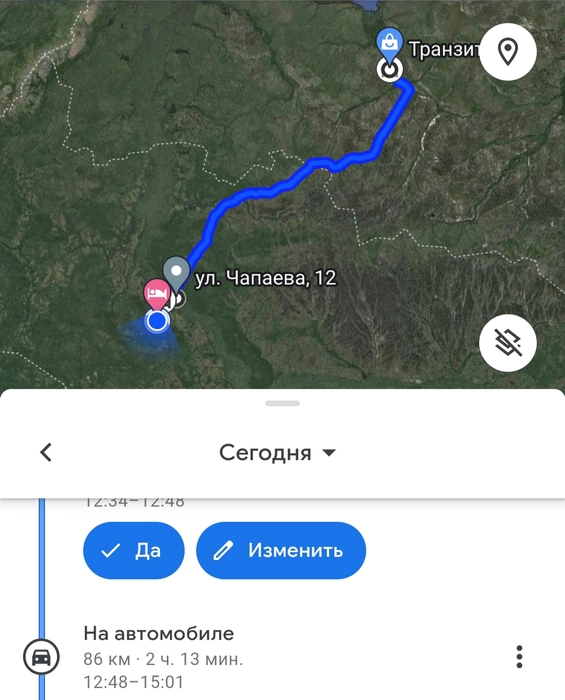Confirm the visit with Да button
The width and height of the screenshot is (565, 700).
tap(133, 550)
